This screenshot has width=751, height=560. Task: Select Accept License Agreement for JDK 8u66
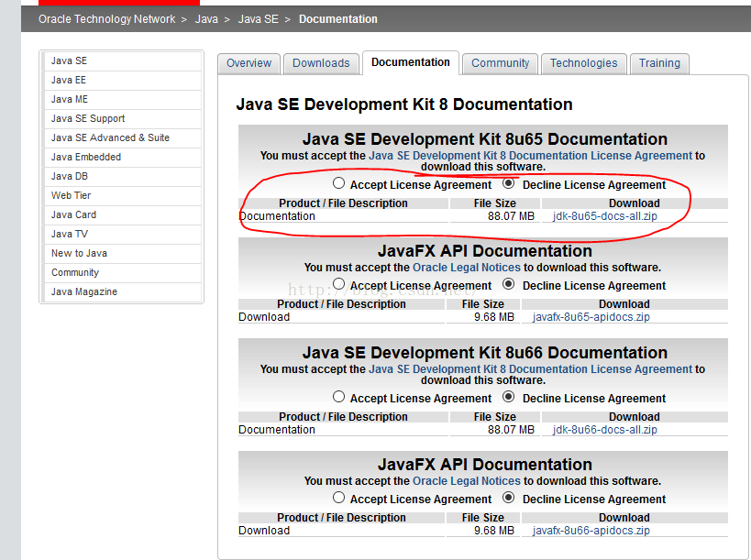(338, 397)
